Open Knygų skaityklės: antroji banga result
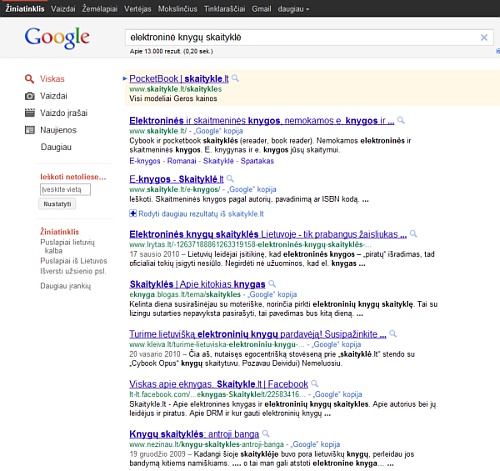 click(x=194, y=434)
